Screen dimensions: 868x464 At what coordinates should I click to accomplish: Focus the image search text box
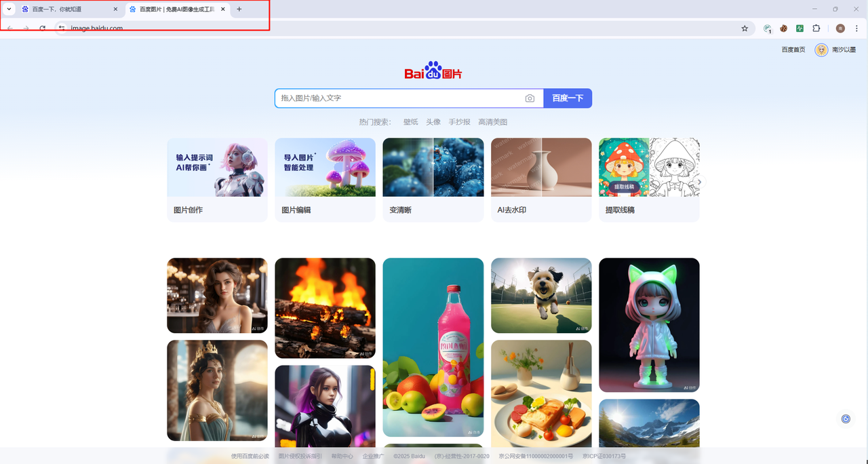[x=400, y=98]
